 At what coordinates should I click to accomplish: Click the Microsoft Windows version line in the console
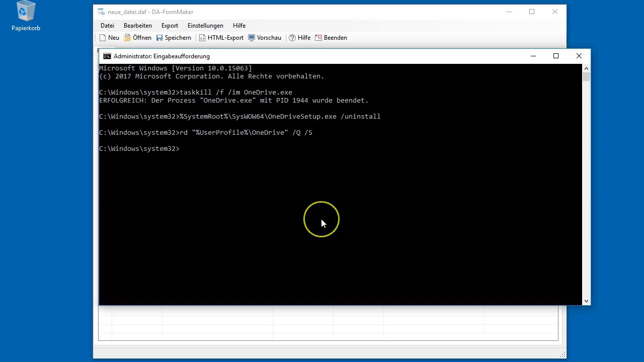tap(176, 68)
